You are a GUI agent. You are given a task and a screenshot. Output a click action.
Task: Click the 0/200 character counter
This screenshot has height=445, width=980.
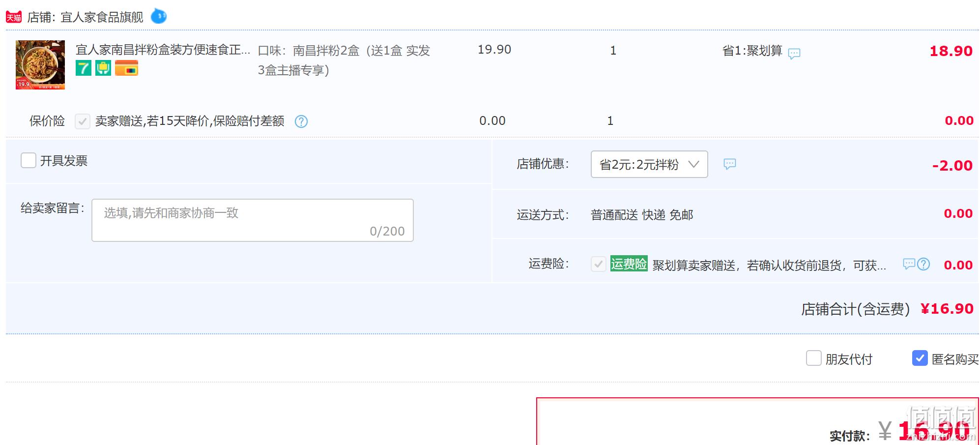[387, 231]
